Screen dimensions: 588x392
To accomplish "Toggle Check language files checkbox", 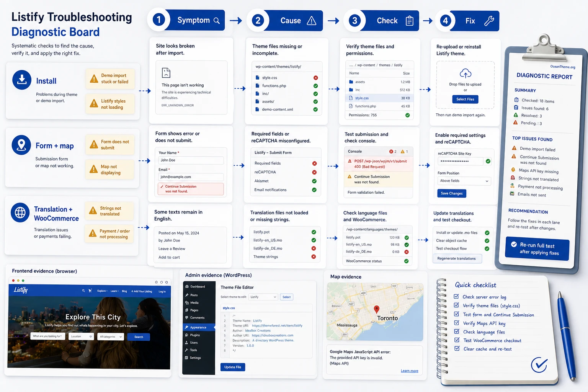I will click(457, 332).
